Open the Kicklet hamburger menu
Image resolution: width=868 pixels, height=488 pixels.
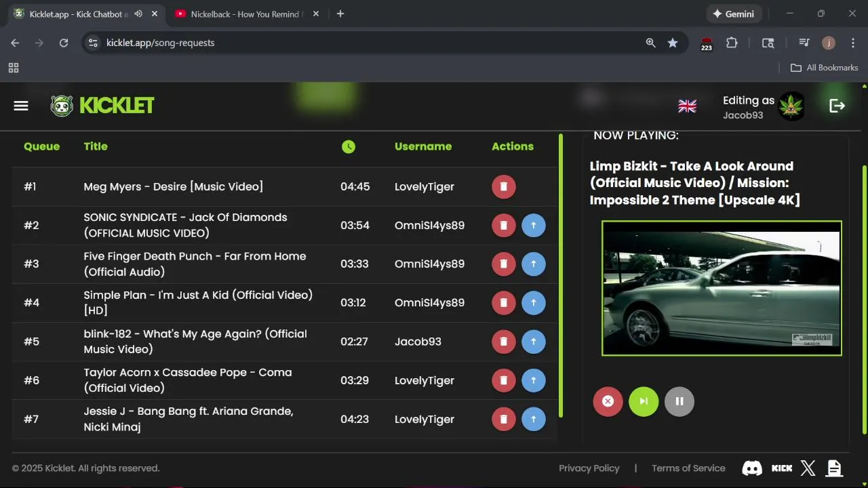click(21, 106)
